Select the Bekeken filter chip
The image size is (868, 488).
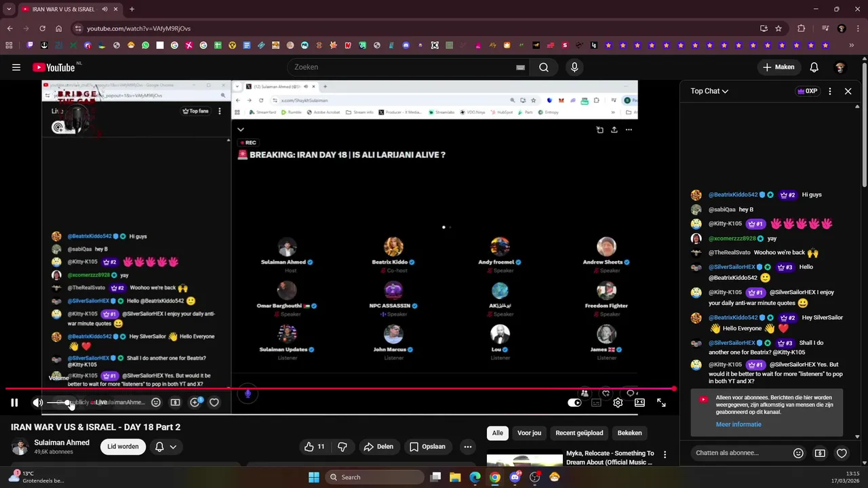(629, 433)
